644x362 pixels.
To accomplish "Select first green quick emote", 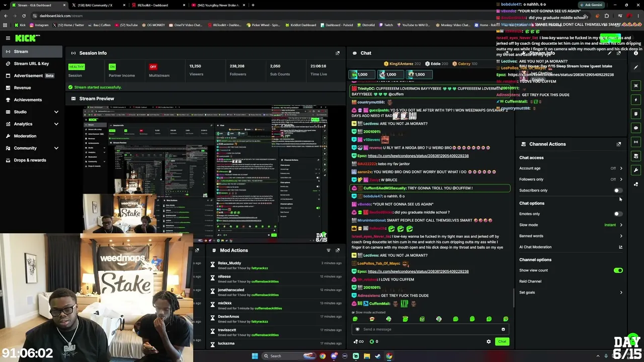I will click(355, 319).
